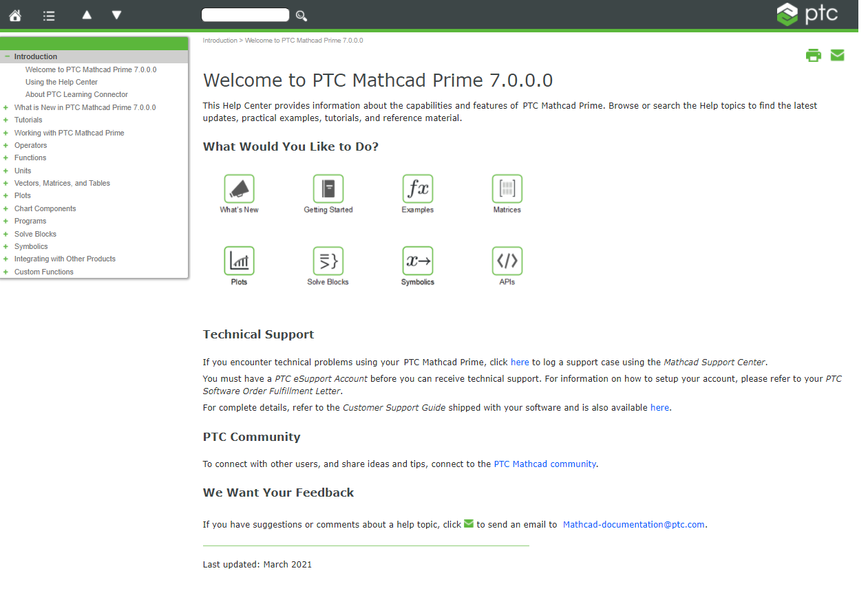868x595 pixels.
Task: Navigate to previous topic with up arrow
Action: tap(86, 14)
